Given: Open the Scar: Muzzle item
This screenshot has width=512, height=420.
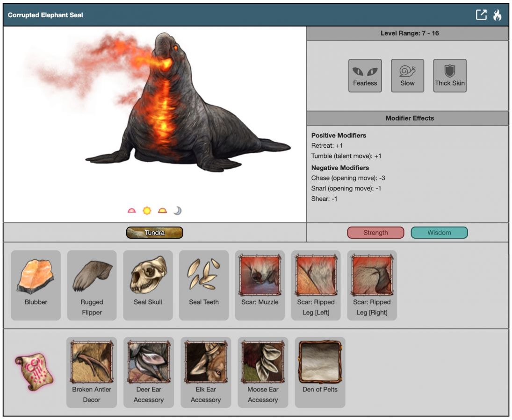Looking at the screenshot, I should (x=260, y=285).
